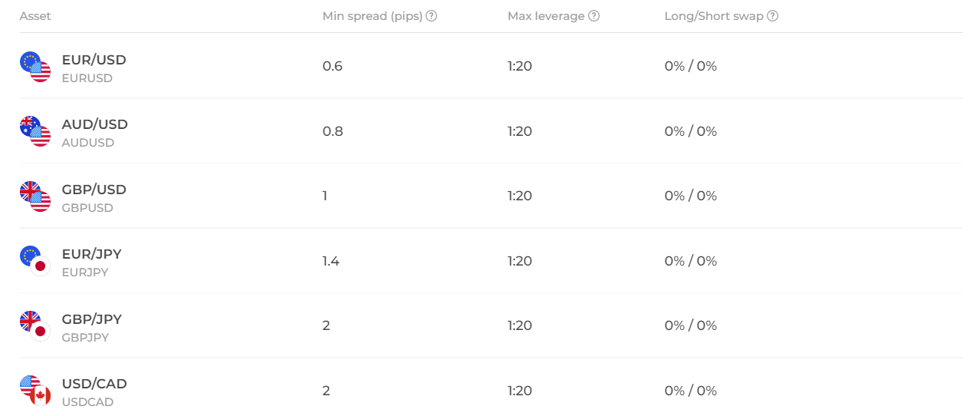Open the EUR/JPY asset name
This screenshot has height=416, width=980.
[91, 254]
